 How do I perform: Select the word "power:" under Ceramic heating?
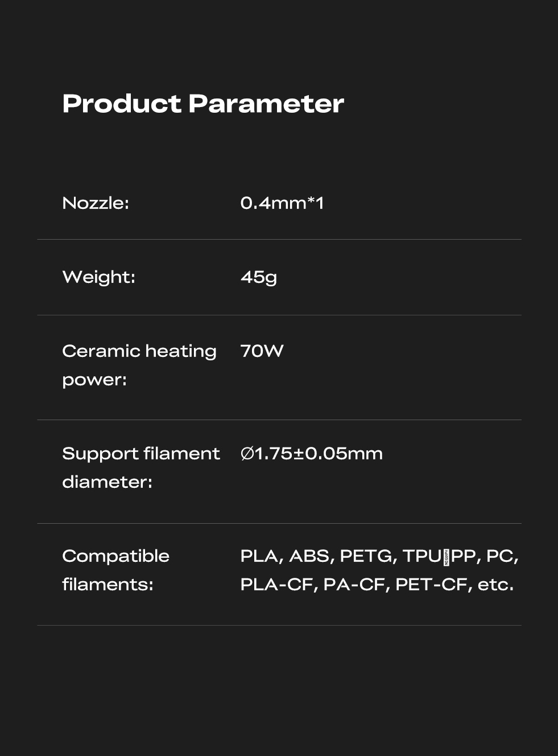[94, 380]
